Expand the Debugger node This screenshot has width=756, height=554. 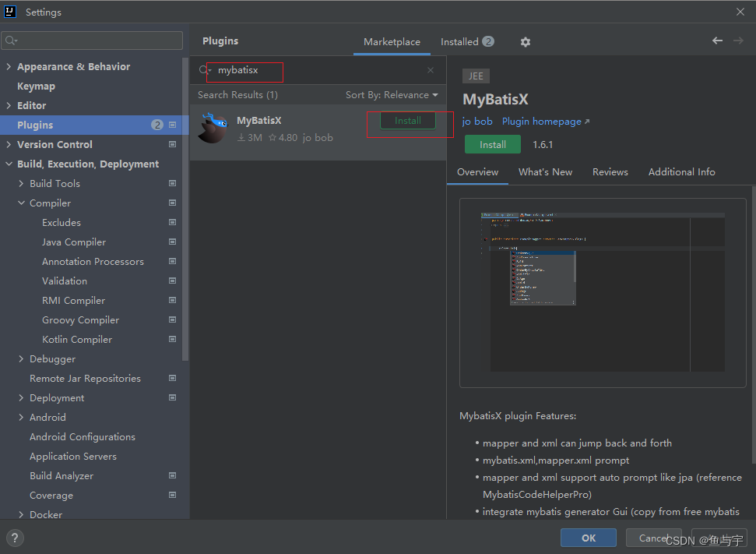pyautogui.click(x=21, y=358)
